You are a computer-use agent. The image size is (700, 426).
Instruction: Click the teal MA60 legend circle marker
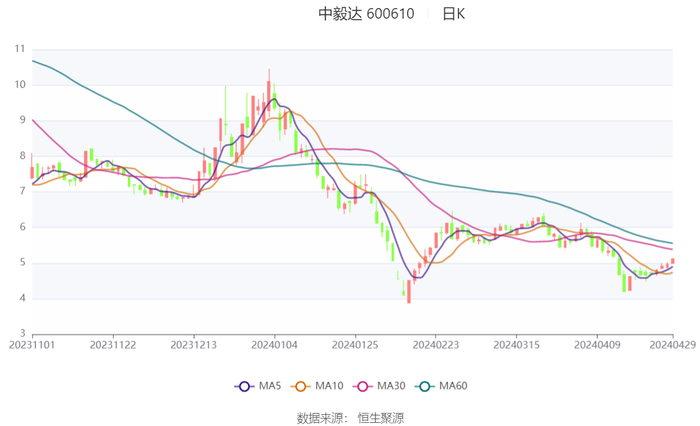[x=425, y=386]
